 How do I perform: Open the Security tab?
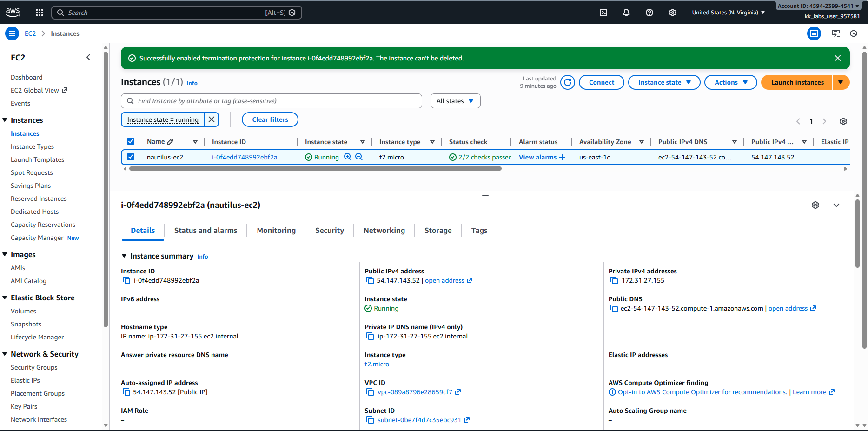pyautogui.click(x=330, y=230)
